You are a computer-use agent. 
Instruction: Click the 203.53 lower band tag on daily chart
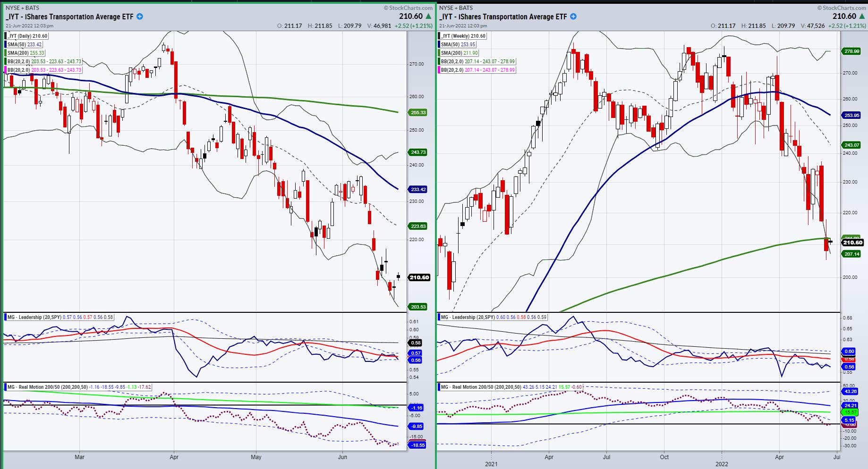coord(419,307)
